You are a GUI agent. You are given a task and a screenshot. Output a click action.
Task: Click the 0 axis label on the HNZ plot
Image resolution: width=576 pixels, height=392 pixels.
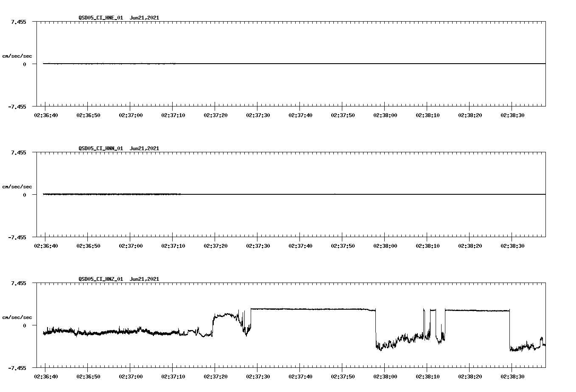click(x=25, y=325)
